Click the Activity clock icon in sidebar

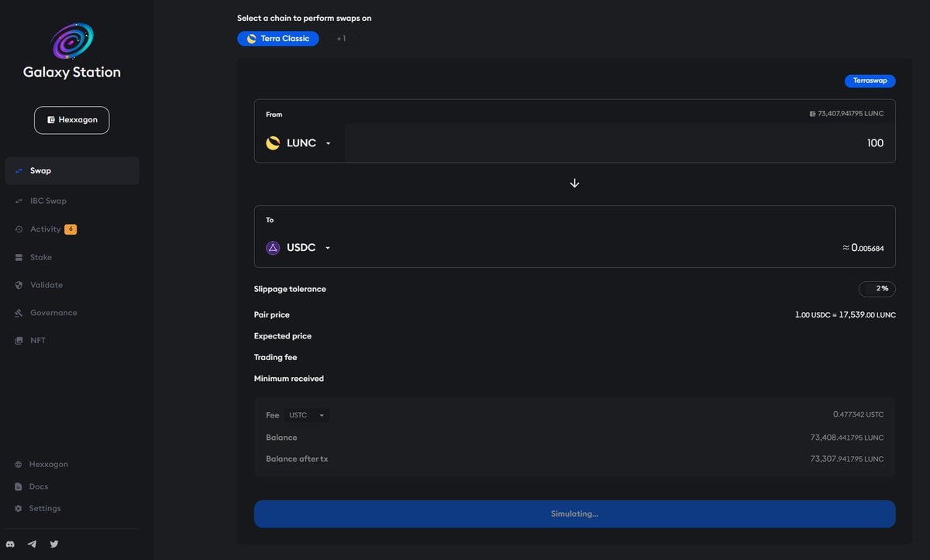(19, 229)
